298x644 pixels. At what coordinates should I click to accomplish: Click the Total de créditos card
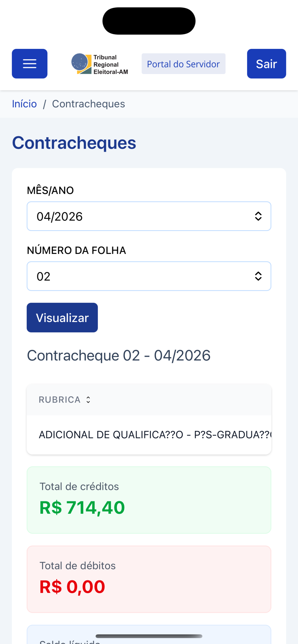(x=149, y=500)
